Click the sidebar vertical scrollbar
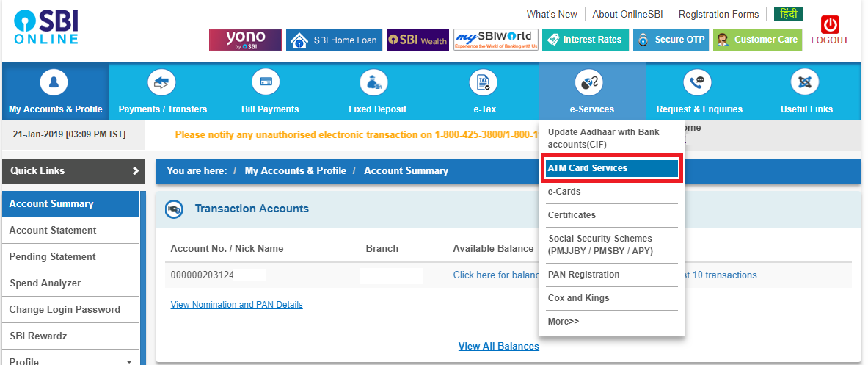868x365 pixels. 143,278
